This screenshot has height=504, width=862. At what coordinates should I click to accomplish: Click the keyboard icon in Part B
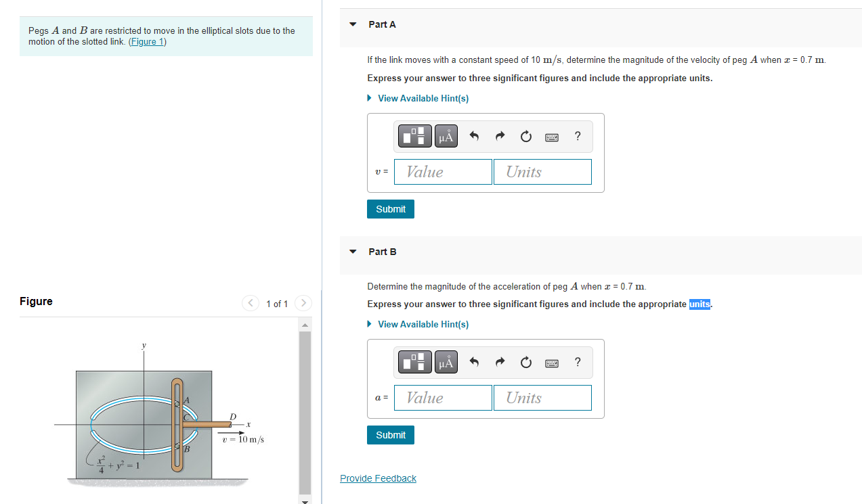click(x=551, y=363)
